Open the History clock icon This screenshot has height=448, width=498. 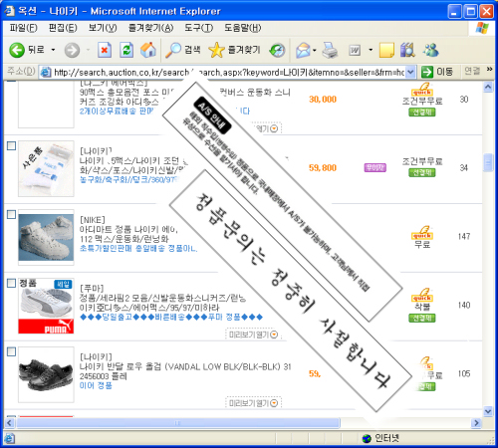277,50
